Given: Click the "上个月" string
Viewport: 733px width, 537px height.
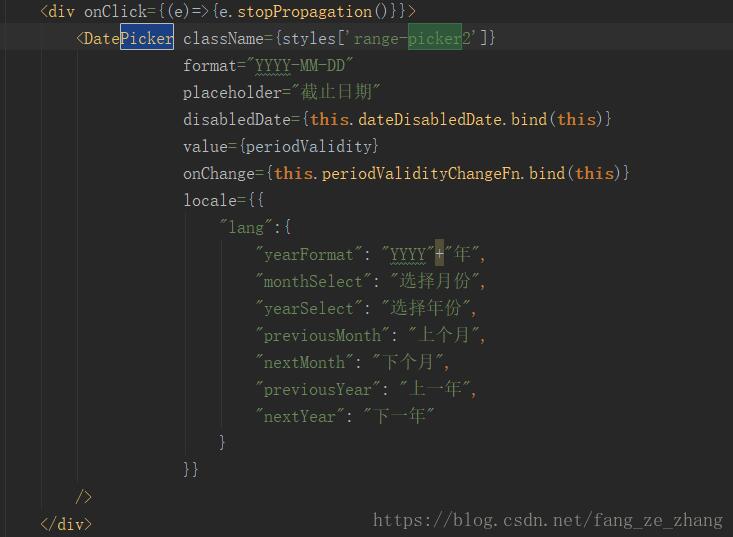Looking at the screenshot, I should tap(444, 335).
